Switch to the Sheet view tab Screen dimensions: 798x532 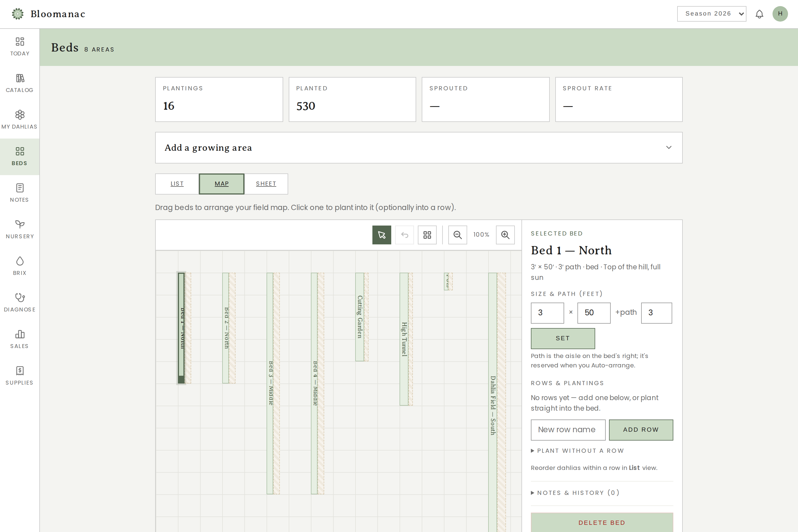pos(266,184)
